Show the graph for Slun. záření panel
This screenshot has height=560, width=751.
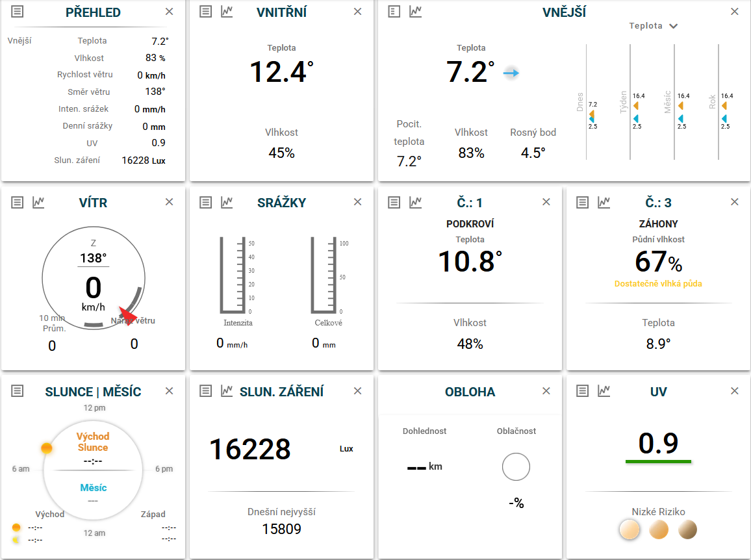click(227, 390)
